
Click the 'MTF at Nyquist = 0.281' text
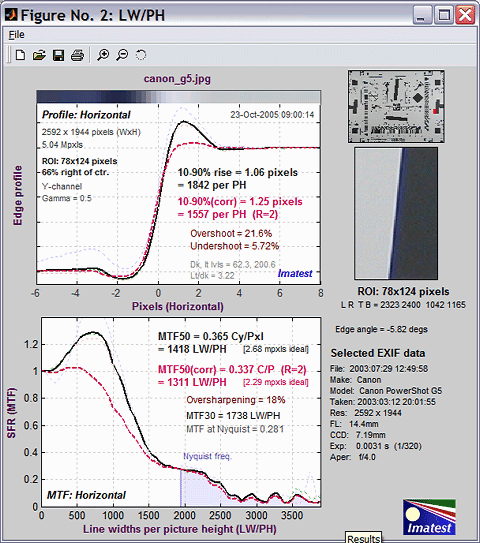235,429
